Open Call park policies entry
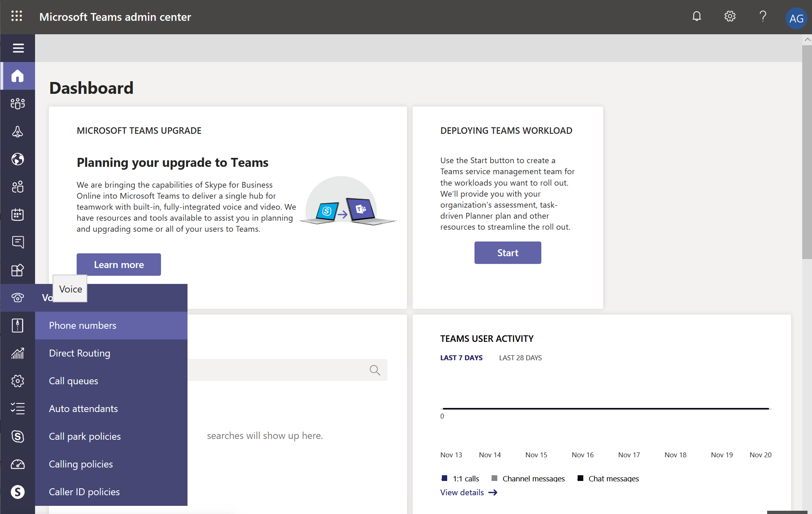The height and width of the screenshot is (514, 812). tap(111, 436)
